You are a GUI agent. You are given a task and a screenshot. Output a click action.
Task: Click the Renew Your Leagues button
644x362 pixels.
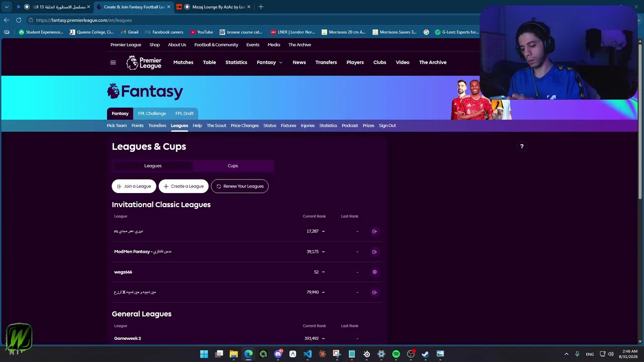[x=240, y=186]
